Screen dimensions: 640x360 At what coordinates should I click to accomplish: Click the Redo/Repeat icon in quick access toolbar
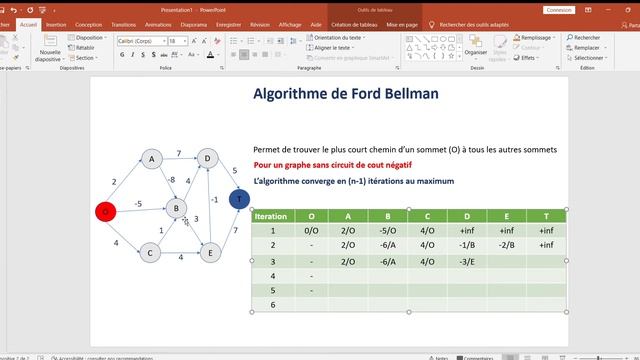[30, 10]
